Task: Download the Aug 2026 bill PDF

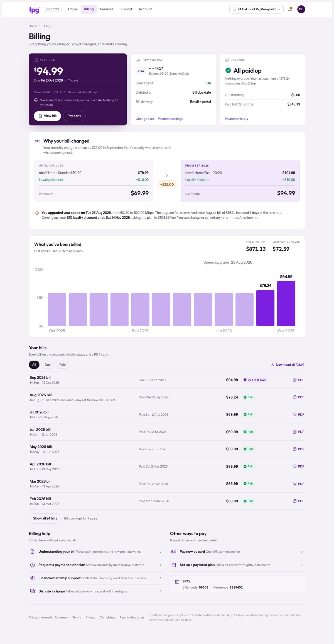Action: (298, 397)
